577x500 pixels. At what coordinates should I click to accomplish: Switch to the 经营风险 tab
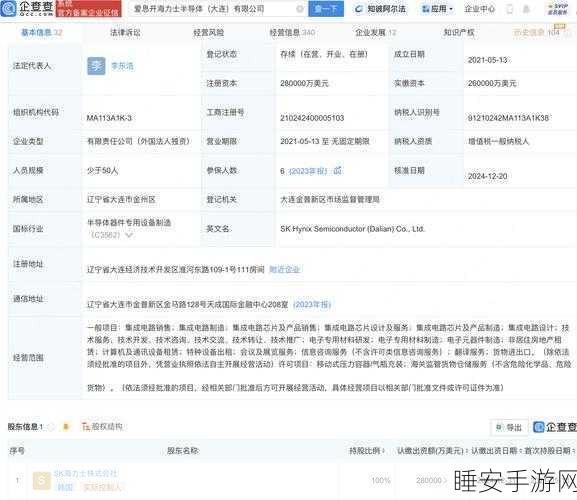208,32
